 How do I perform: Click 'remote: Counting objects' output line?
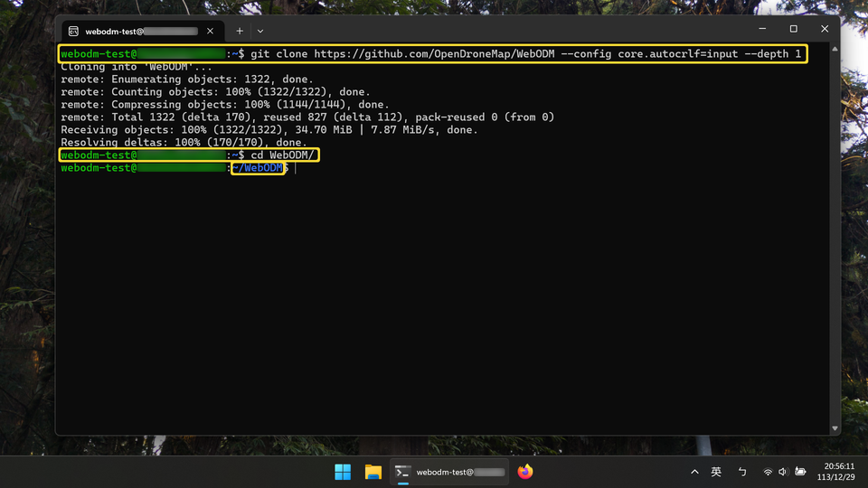(x=215, y=92)
